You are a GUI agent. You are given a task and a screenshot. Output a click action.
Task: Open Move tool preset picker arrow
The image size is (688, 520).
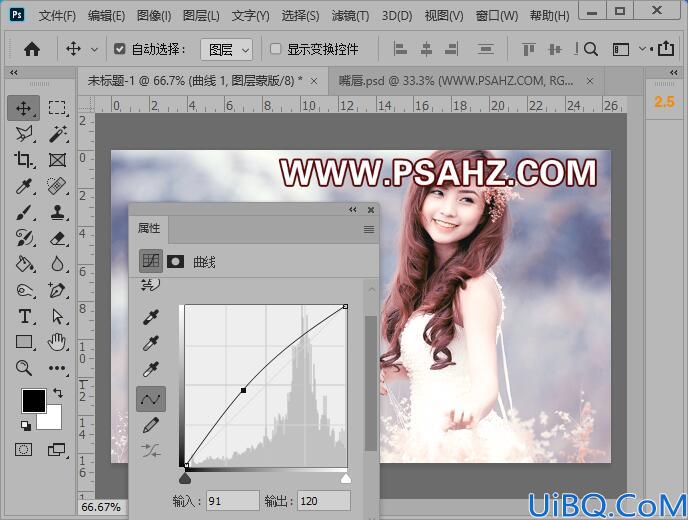pyautogui.click(x=94, y=50)
